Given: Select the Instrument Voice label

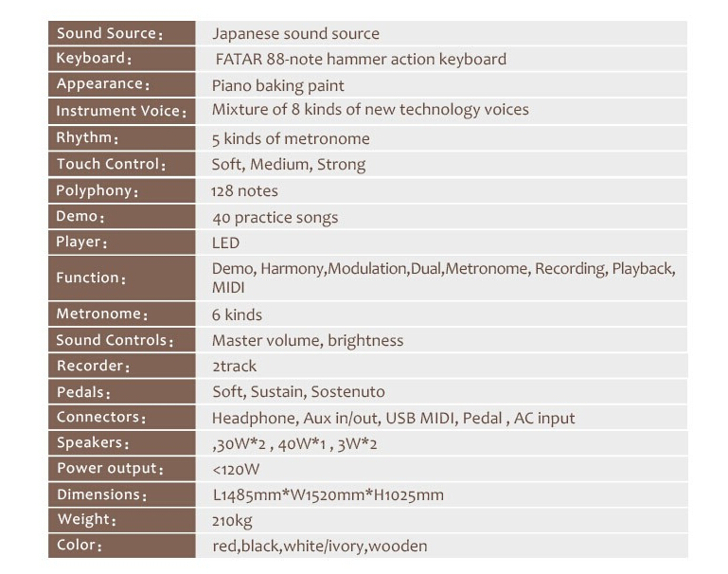Looking at the screenshot, I should (120, 111).
